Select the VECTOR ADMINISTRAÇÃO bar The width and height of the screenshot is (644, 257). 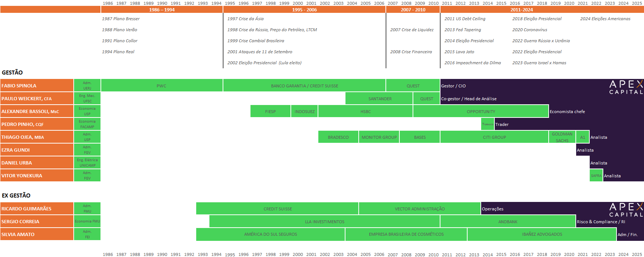click(420, 209)
